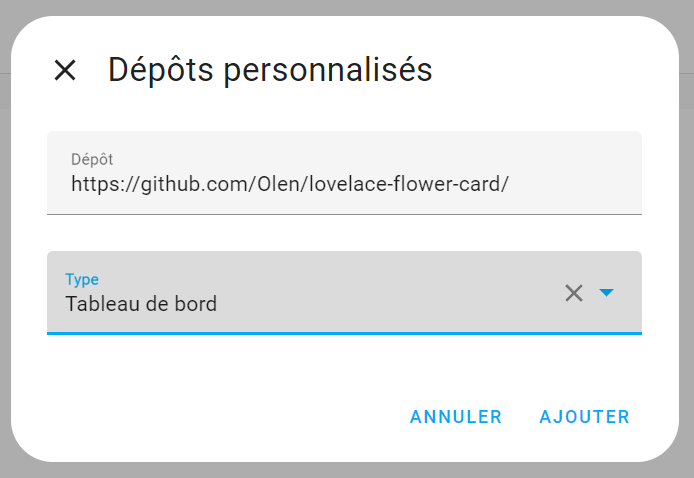
Task: Expand the Type dropdown arrow
Action: pyautogui.click(x=606, y=293)
